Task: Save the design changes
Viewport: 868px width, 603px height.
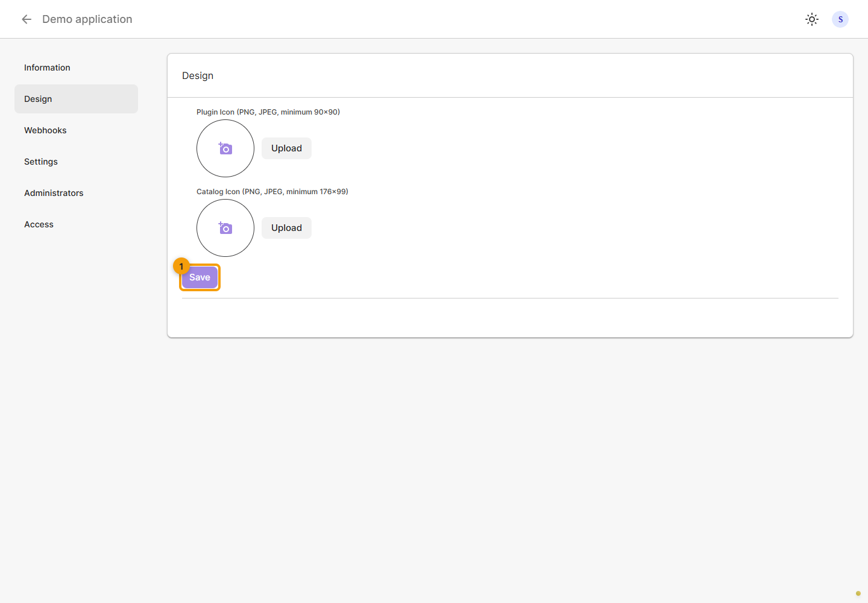Action: coord(200,277)
